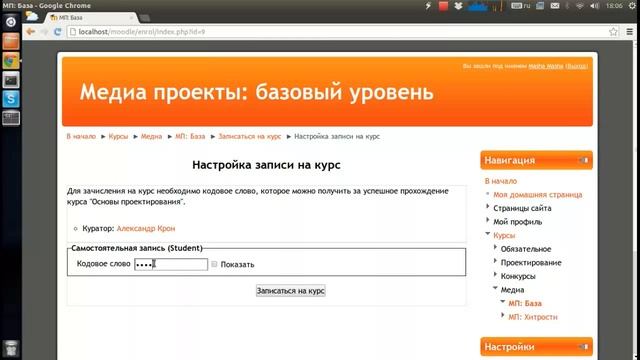Collapse the Медиа category
The width and height of the screenshot is (640, 360).
pyautogui.click(x=495, y=288)
